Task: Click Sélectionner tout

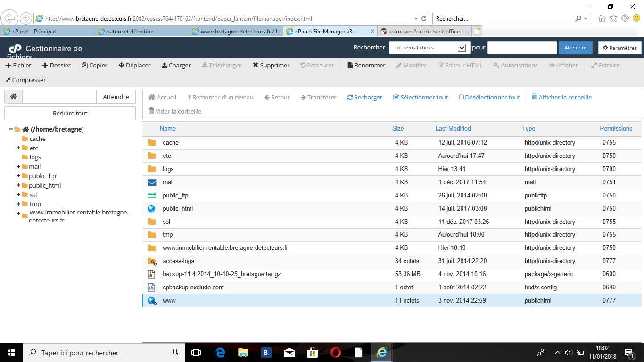Action: point(421,97)
